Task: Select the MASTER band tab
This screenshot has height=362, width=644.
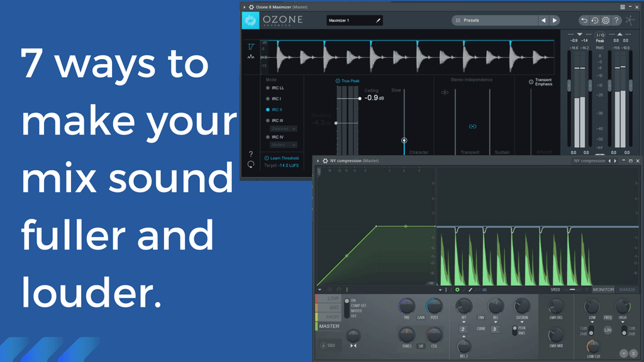Action: pos(328,326)
